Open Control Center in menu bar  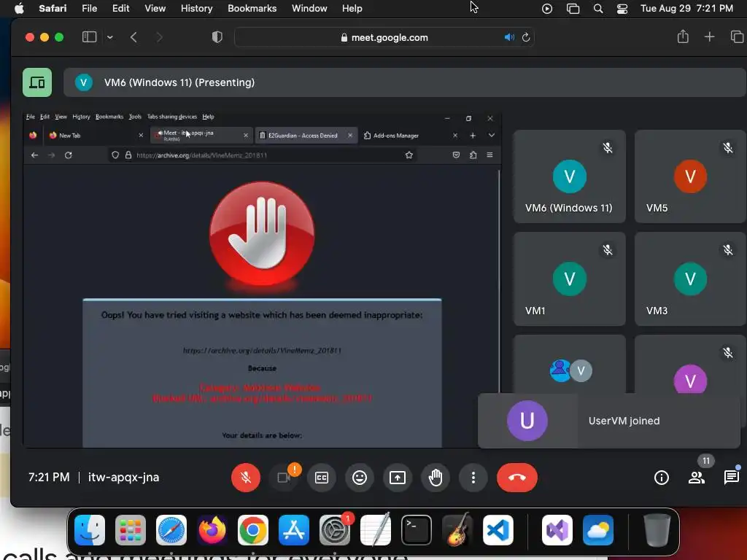[622, 9]
